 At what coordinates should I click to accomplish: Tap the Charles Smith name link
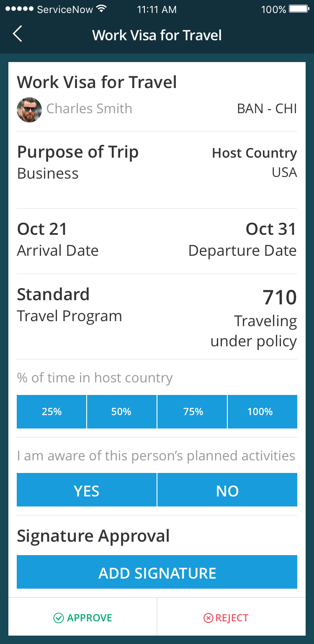coord(89,109)
